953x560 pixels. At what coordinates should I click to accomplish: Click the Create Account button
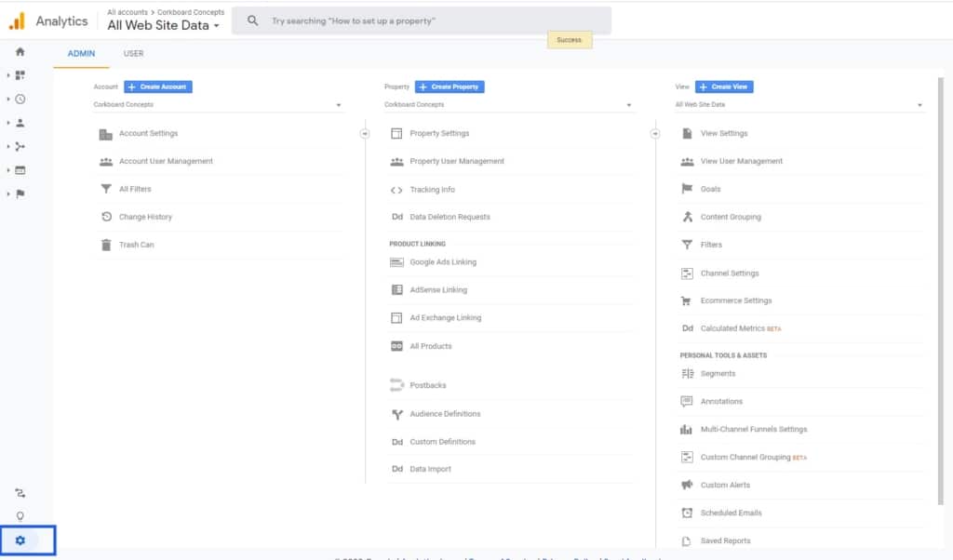click(158, 87)
